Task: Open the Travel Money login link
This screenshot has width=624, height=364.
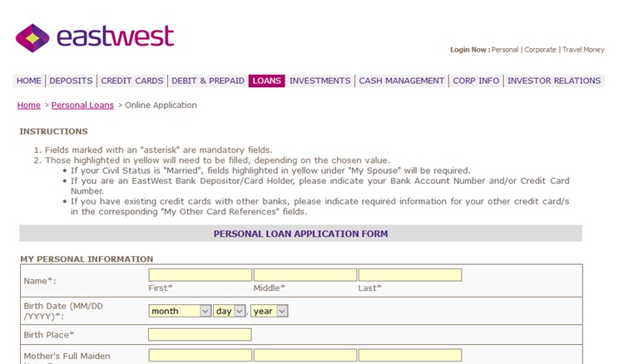Action: [583, 50]
